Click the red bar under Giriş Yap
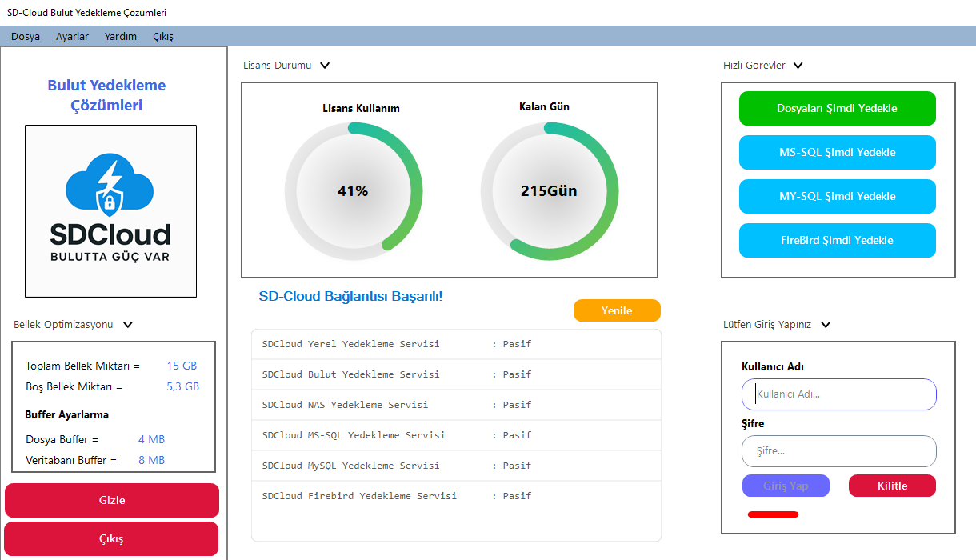The image size is (976, 560). [x=773, y=514]
